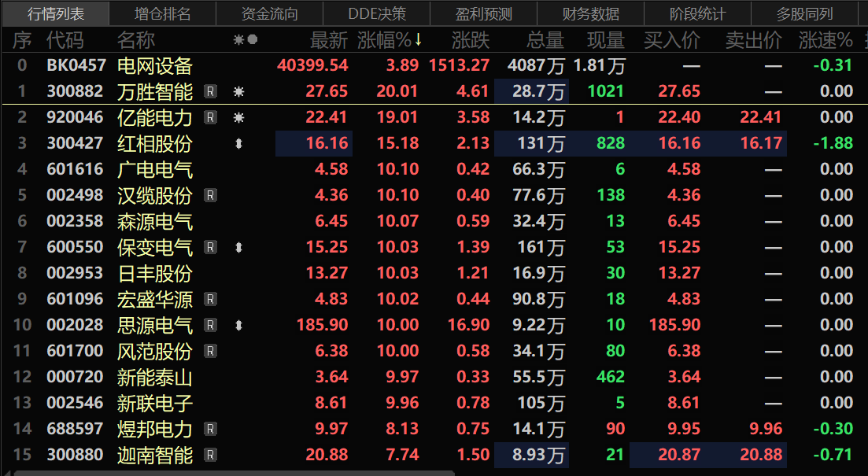
Task: Open the 盈利预测 tab
Action: [x=483, y=14]
